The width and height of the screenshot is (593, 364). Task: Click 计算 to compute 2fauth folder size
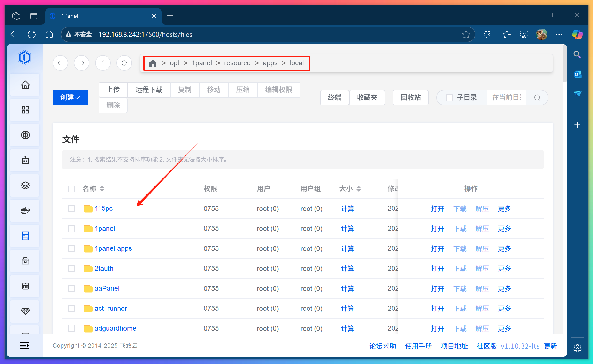tap(347, 268)
